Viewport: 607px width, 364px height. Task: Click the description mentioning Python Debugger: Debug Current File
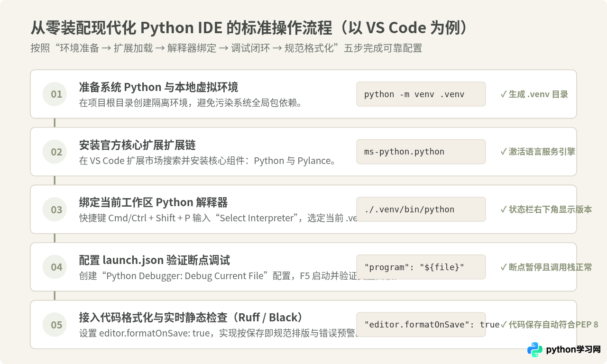(x=218, y=276)
